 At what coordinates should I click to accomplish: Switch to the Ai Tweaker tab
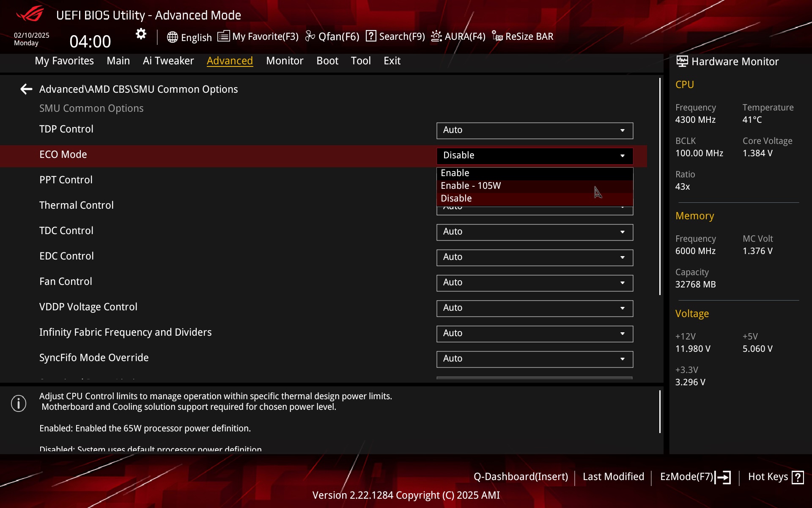[168, 61]
